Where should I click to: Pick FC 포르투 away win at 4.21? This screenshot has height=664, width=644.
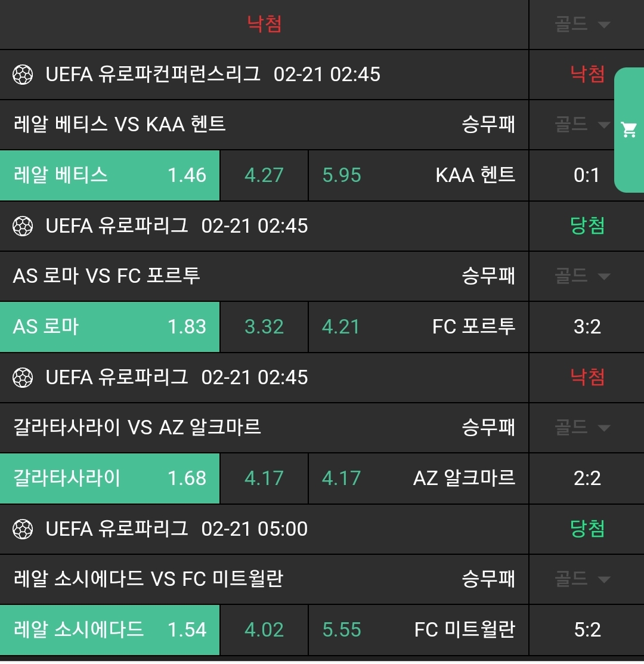point(418,327)
